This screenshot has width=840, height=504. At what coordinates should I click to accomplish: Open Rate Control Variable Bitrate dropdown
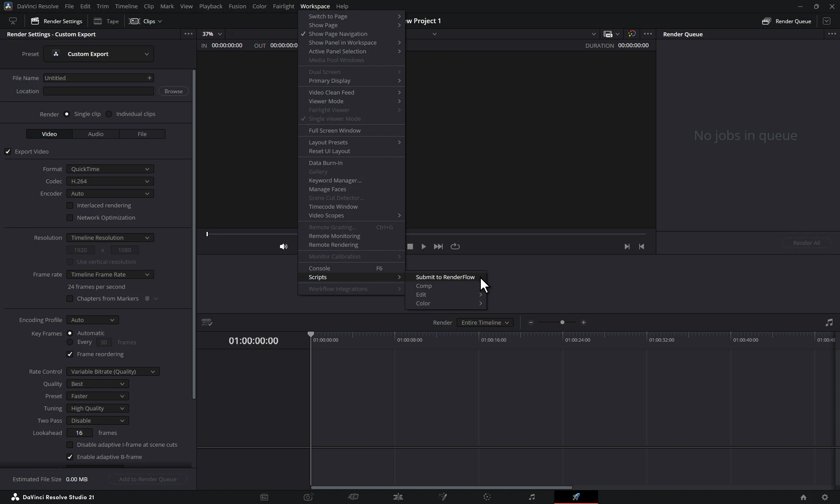[x=113, y=371]
